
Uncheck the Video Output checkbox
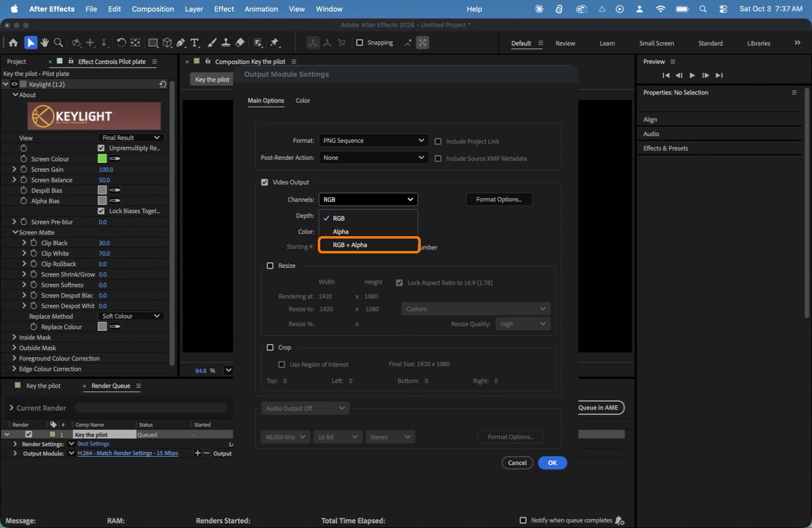265,182
